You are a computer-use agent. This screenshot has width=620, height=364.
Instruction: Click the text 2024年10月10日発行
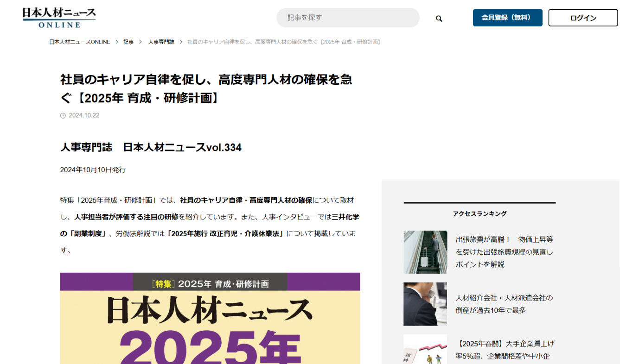pyautogui.click(x=93, y=169)
